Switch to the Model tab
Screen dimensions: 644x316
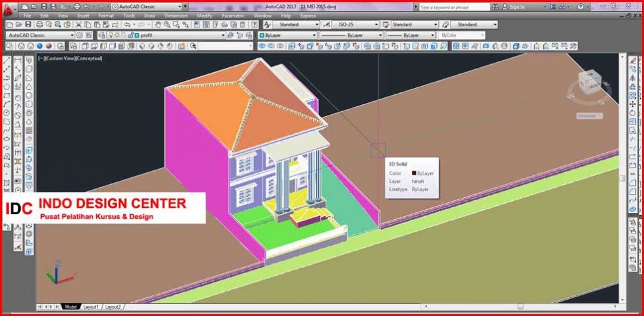[x=71, y=307]
